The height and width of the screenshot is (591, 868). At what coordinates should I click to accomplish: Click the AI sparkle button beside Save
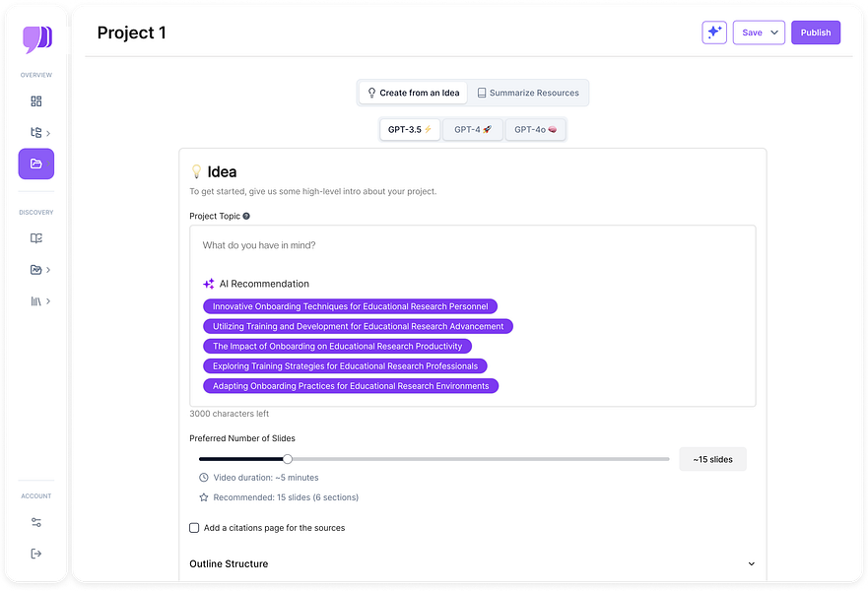pyautogui.click(x=714, y=33)
